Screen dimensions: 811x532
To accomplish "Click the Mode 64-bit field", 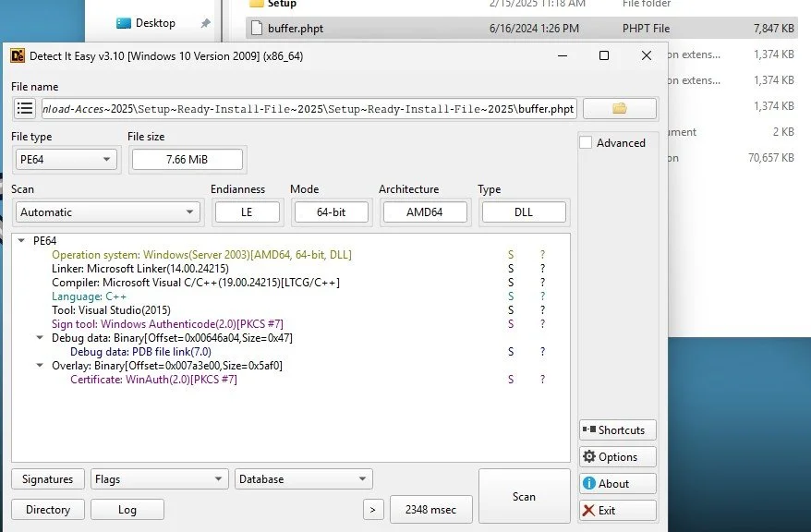I will tap(332, 212).
